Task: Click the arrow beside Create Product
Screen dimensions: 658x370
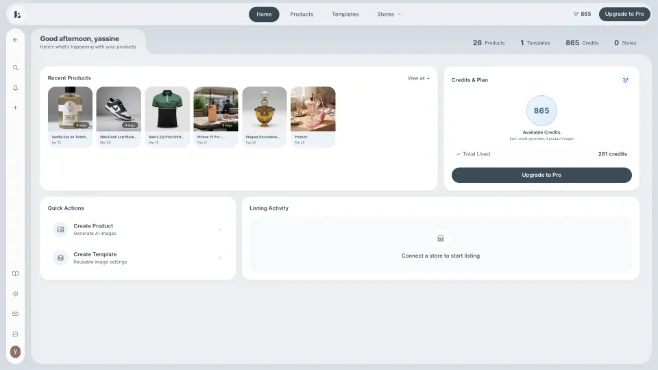Action: click(220, 229)
